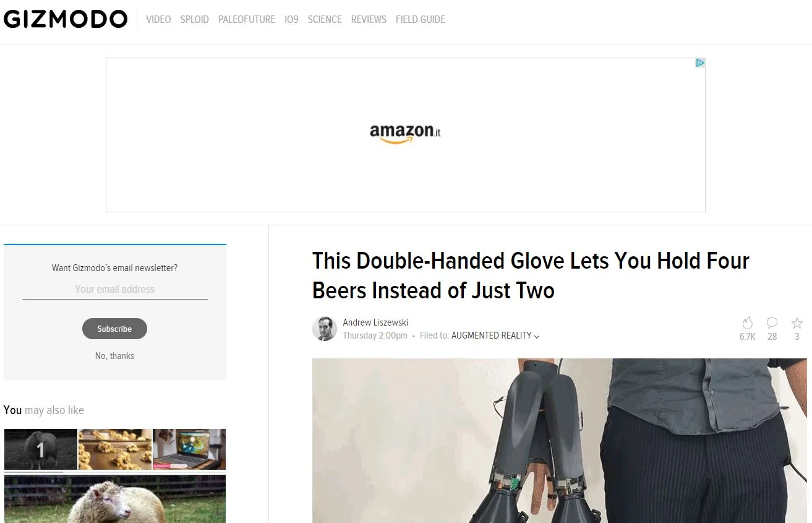The width and height of the screenshot is (812, 523).
Task: Go to Paleofuture section
Action: coord(247,19)
